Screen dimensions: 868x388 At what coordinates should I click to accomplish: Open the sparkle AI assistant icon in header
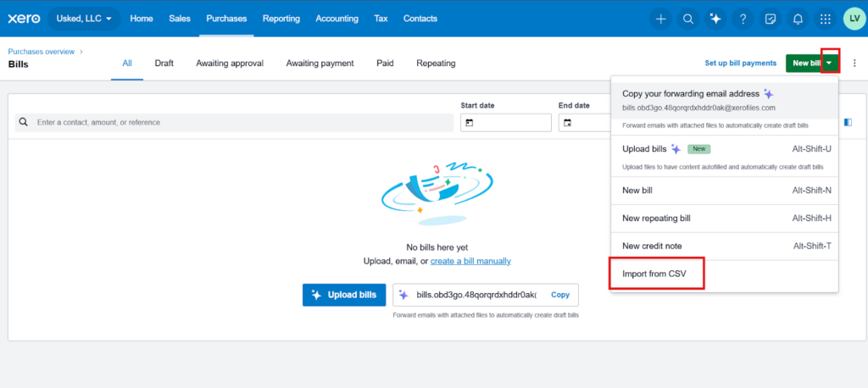[x=715, y=19]
